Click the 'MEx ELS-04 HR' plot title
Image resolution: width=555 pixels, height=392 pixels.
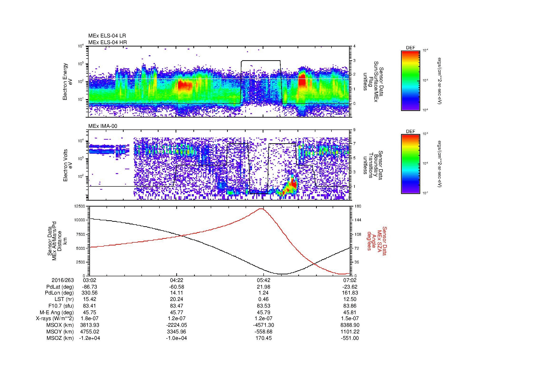click(x=107, y=42)
